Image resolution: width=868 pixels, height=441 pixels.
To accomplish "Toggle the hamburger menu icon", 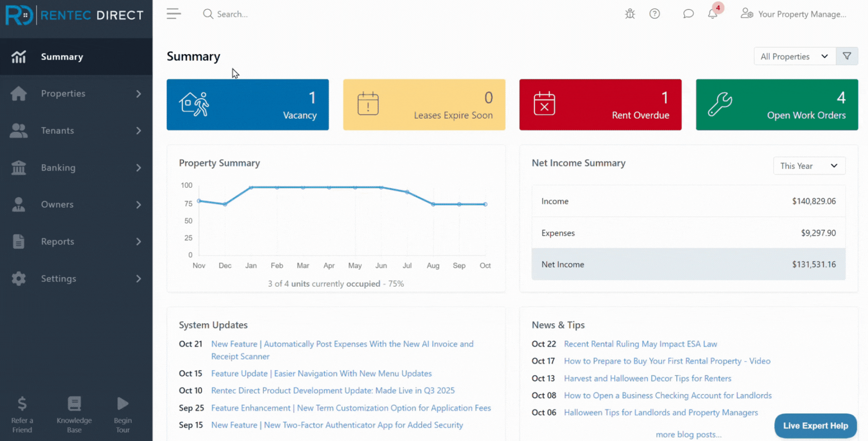I will [x=174, y=14].
